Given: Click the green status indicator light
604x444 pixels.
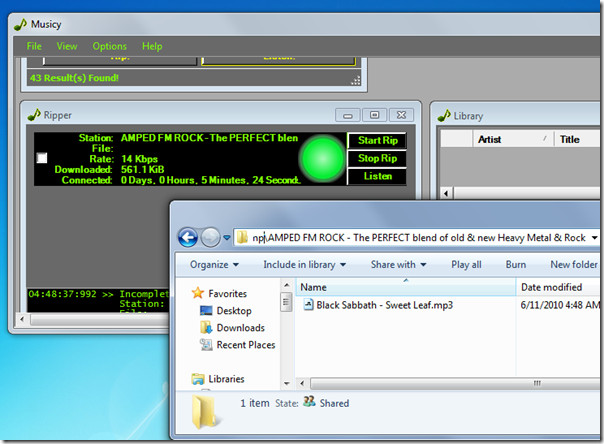Looking at the screenshot, I should click(323, 159).
